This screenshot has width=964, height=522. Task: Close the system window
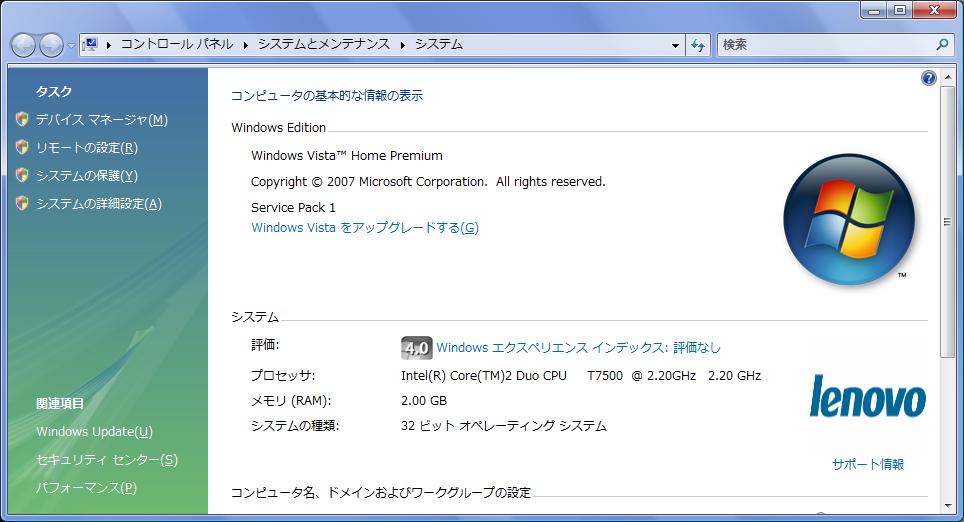[x=934, y=10]
